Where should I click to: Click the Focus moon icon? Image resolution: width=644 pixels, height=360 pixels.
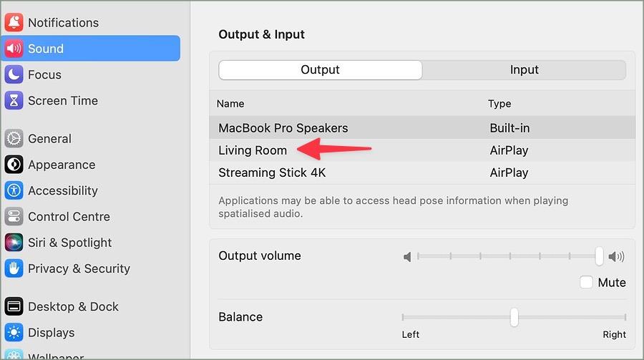pos(14,74)
